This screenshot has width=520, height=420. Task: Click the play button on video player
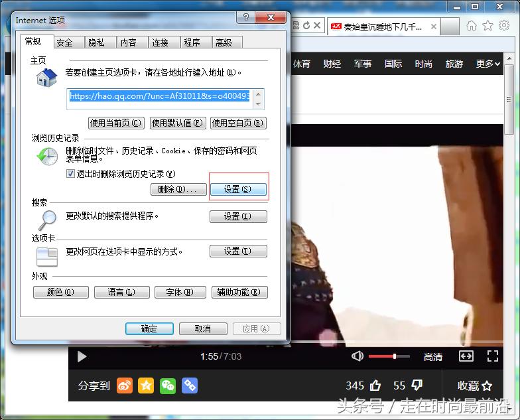82,357
